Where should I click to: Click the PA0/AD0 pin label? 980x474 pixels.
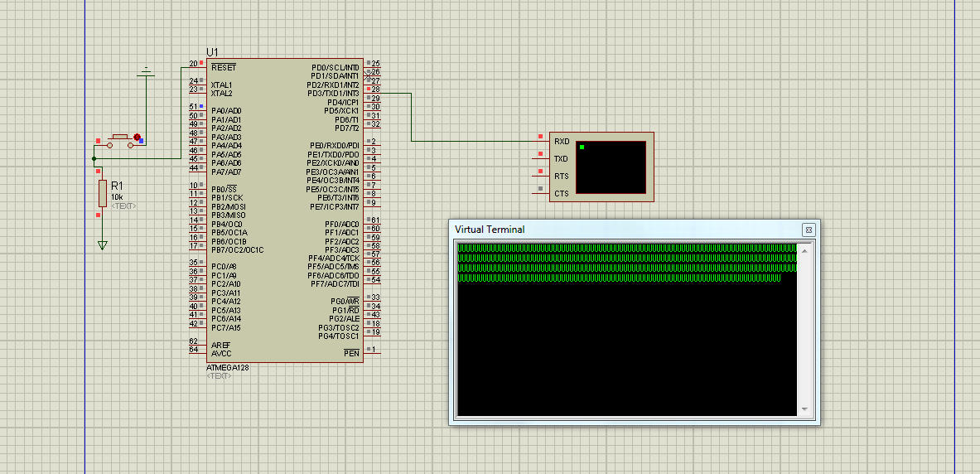pyautogui.click(x=225, y=111)
